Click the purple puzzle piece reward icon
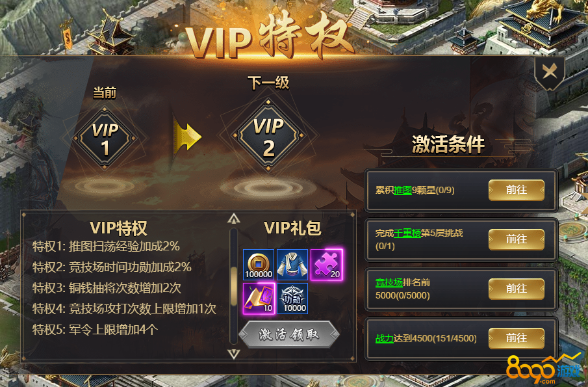Screen dimensions: 588x387 pos(326,265)
